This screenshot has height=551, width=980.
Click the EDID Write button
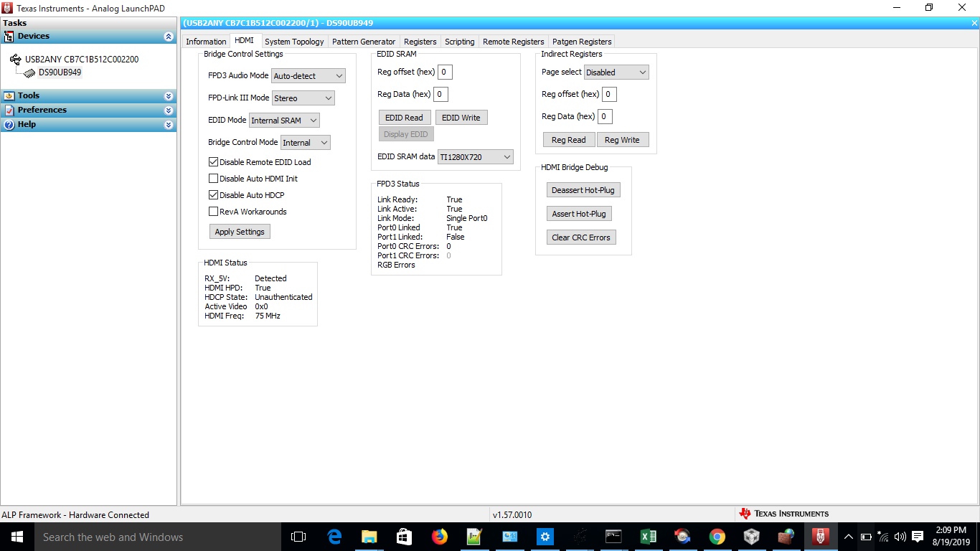pyautogui.click(x=461, y=118)
